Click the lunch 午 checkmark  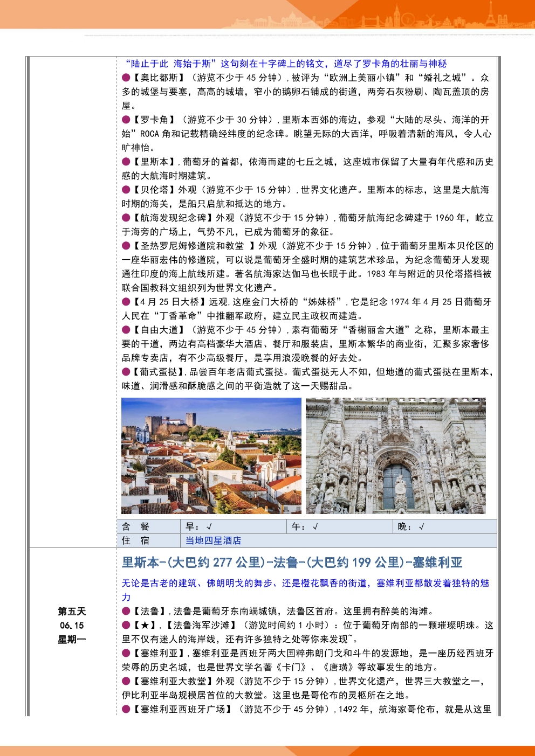[x=315, y=527]
